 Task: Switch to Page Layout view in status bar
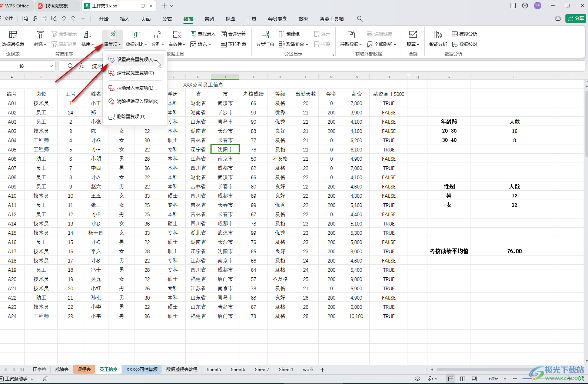tap(462, 379)
